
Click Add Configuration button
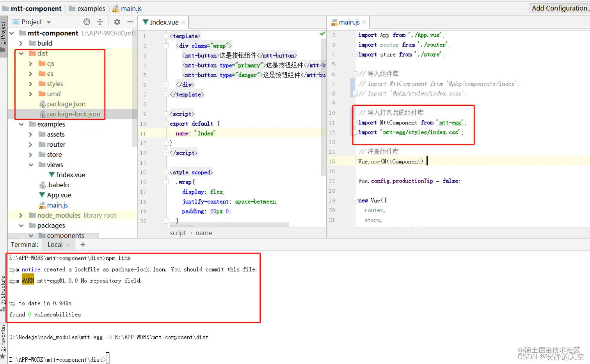click(x=560, y=8)
